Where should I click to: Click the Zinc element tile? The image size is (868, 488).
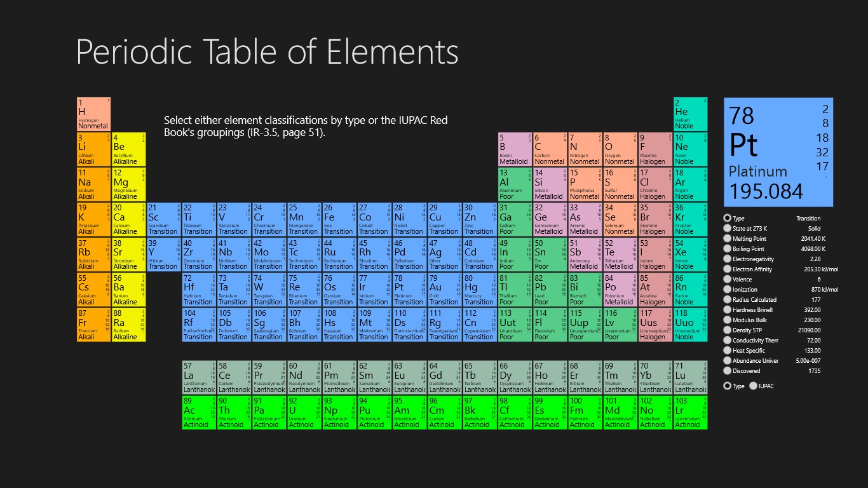(x=480, y=219)
